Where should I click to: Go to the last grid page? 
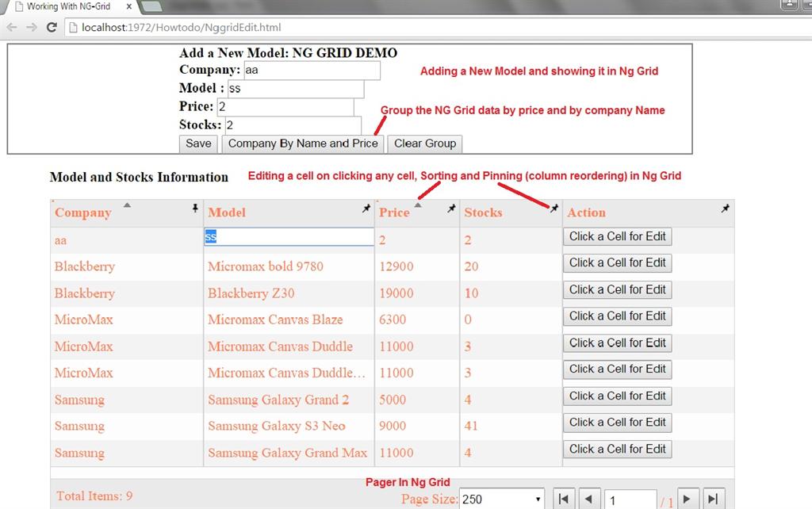[713, 499]
